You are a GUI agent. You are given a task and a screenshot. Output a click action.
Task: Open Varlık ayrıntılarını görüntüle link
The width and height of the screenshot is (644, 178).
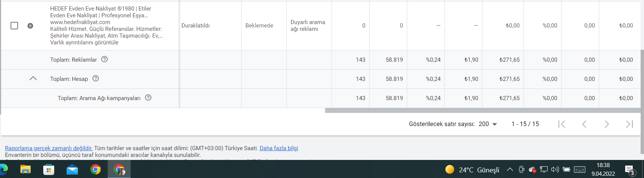(84, 43)
